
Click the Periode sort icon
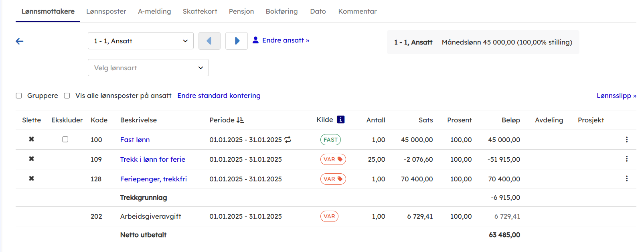pos(240,120)
